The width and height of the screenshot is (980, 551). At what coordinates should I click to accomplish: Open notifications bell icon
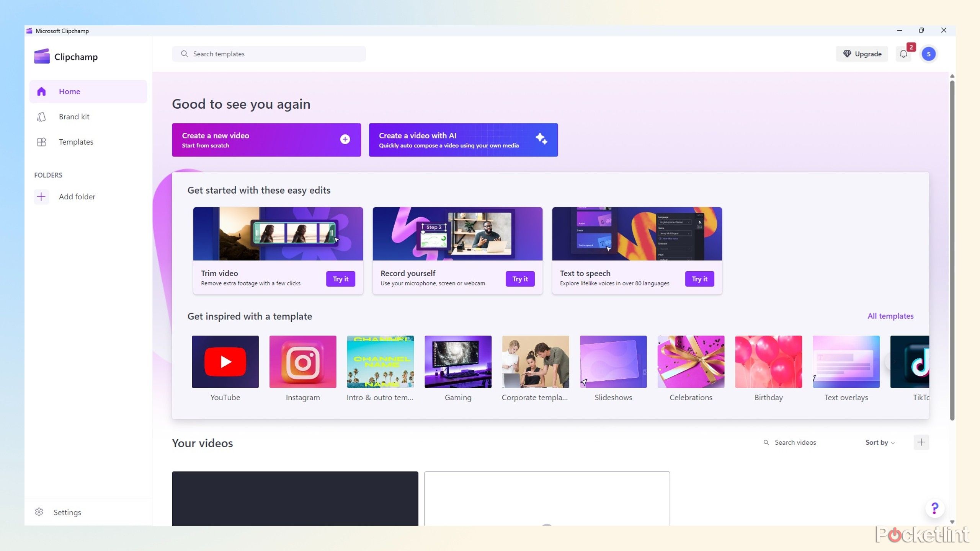click(x=904, y=54)
